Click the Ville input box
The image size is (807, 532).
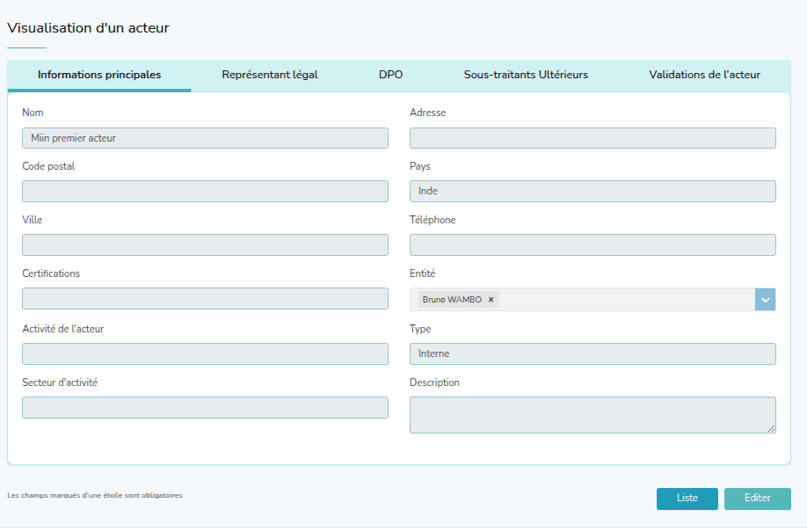tap(205, 245)
